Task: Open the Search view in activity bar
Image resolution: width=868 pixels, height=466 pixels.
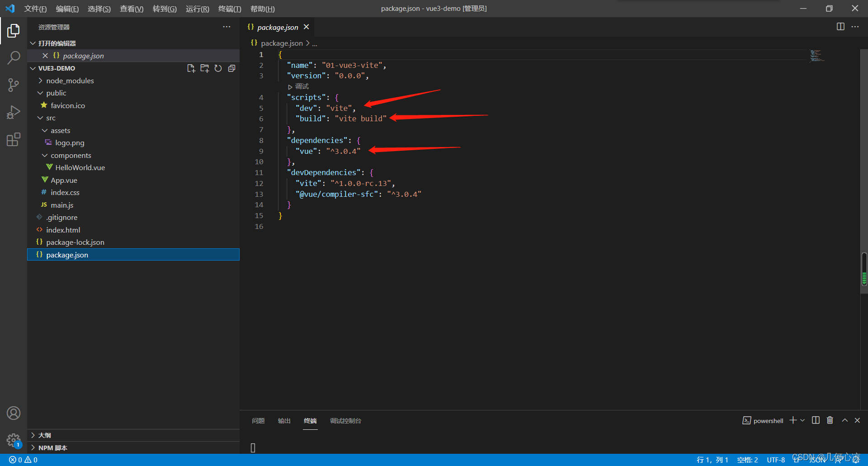Action: point(14,57)
